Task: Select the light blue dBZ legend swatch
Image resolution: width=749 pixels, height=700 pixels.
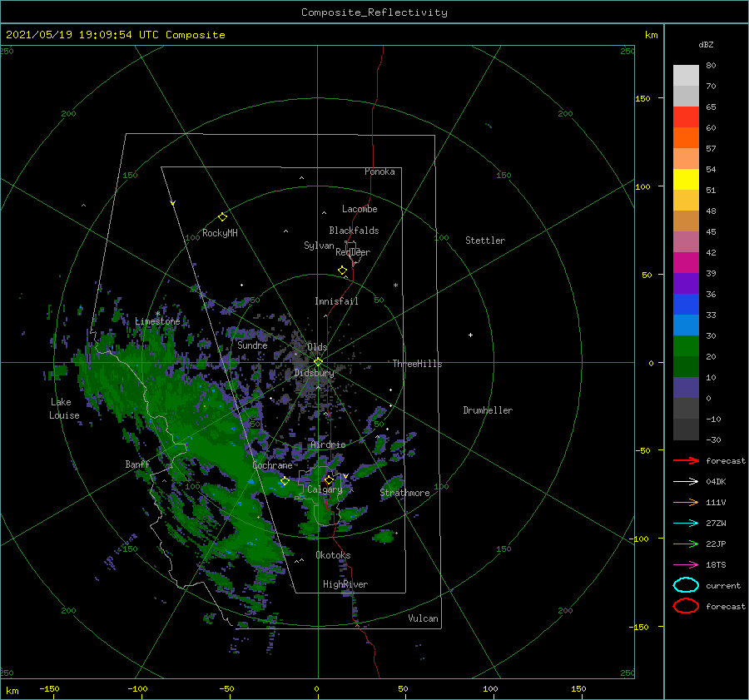Action: [686, 325]
